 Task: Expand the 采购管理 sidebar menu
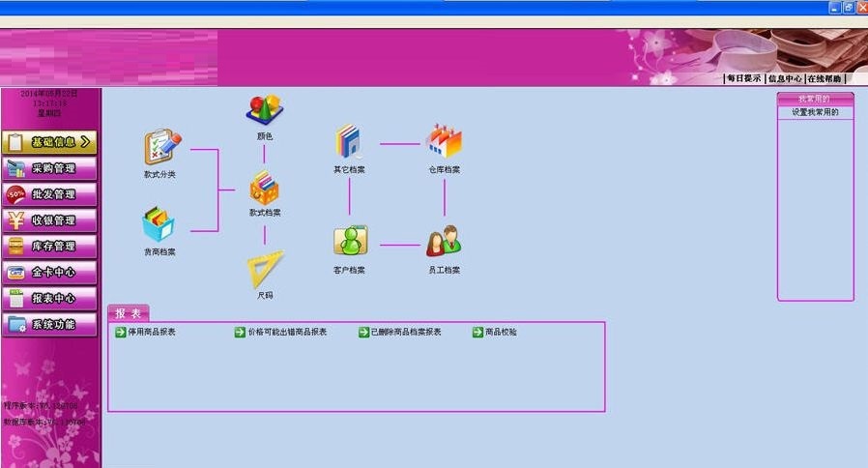tap(50, 168)
